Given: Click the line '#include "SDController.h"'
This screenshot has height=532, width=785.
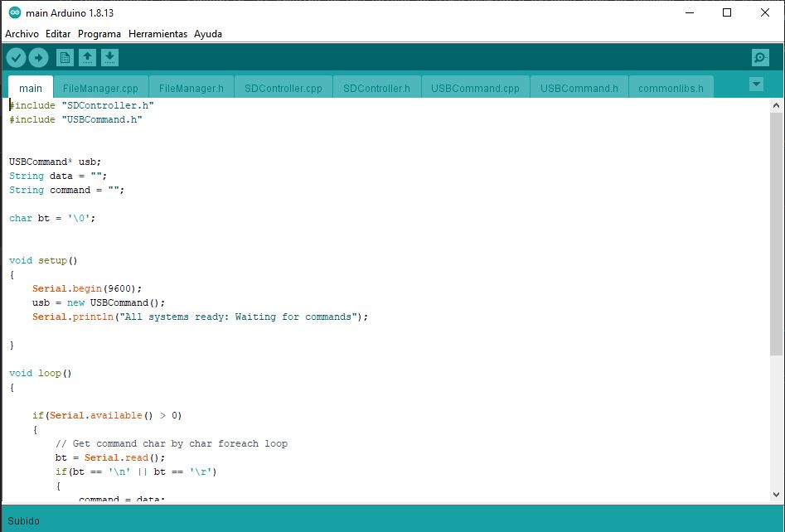Looking at the screenshot, I should [81, 105].
